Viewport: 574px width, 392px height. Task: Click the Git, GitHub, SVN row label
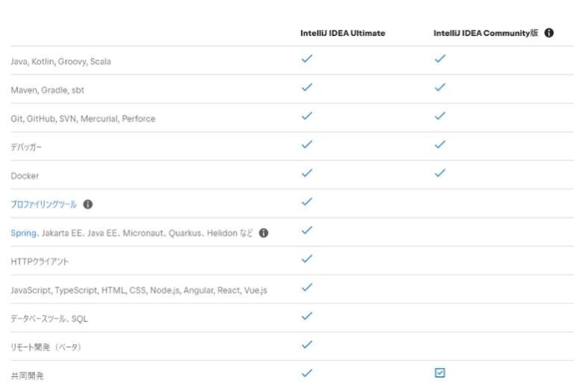pos(83,119)
